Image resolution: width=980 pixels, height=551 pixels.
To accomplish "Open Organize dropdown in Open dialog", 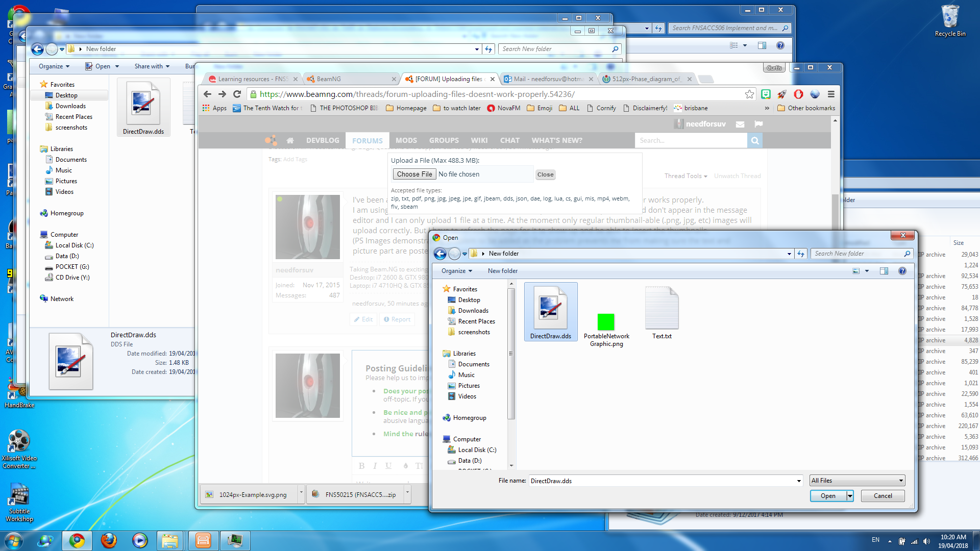I will [456, 271].
